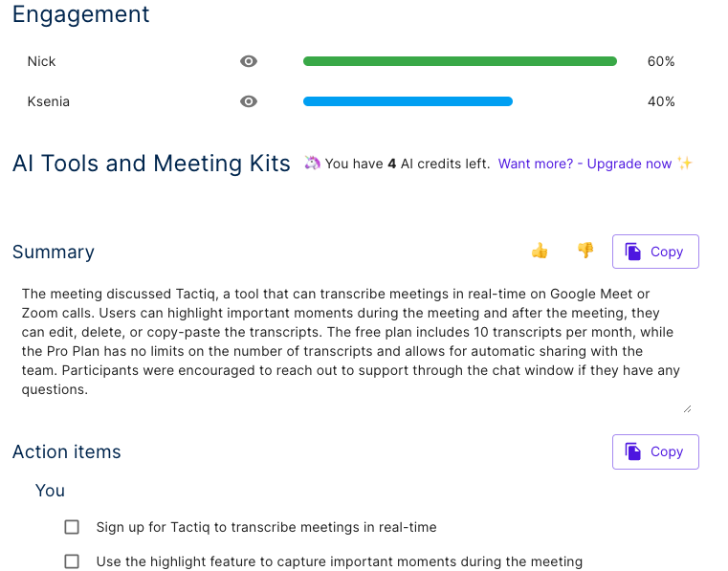Open 'Want more? - Upgrade now' link
Screen dimensions: 728x571
point(585,164)
